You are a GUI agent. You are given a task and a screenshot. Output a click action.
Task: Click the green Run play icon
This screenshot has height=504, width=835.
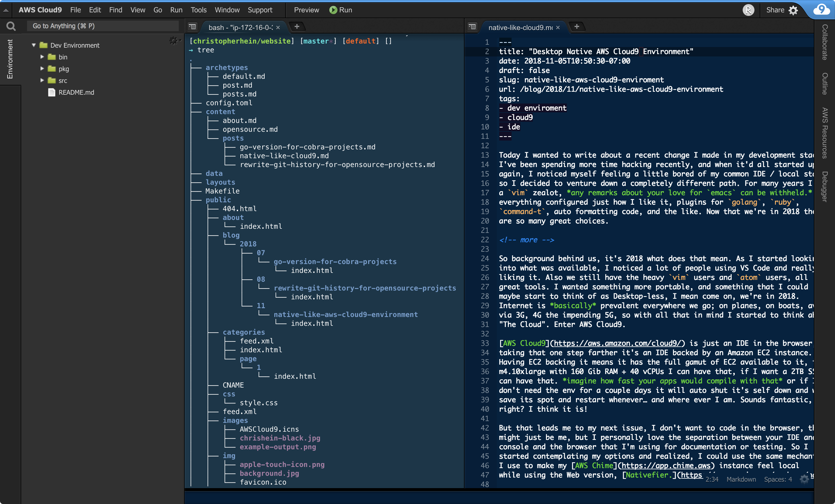333,10
